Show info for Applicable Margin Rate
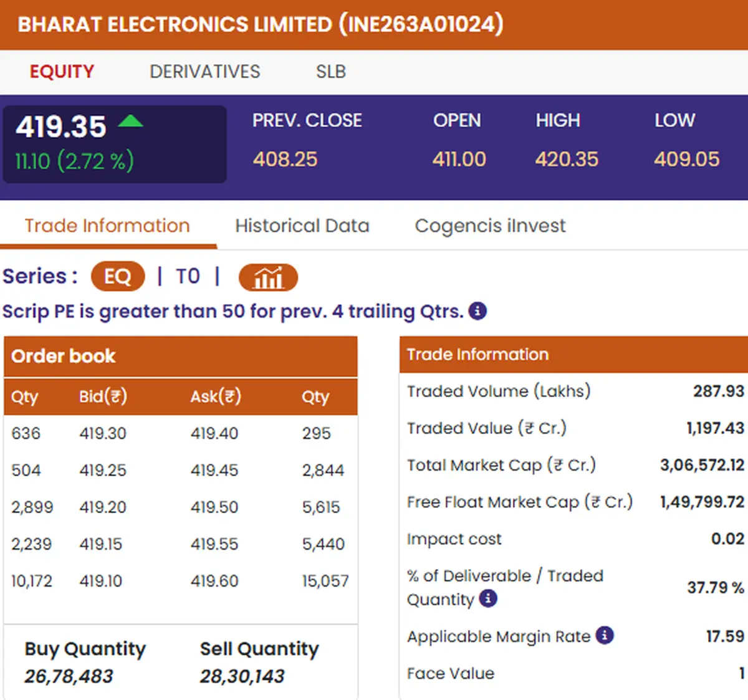The width and height of the screenshot is (748, 700). click(605, 635)
